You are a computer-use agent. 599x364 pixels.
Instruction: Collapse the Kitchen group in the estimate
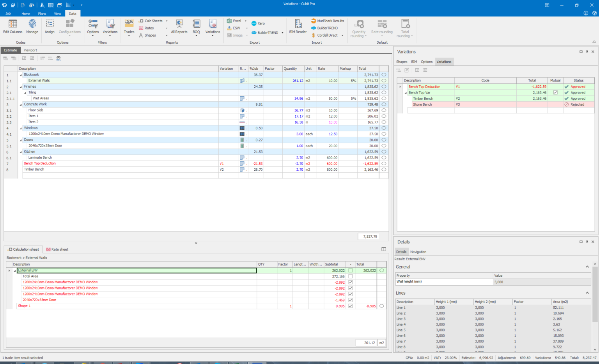(x=20, y=152)
